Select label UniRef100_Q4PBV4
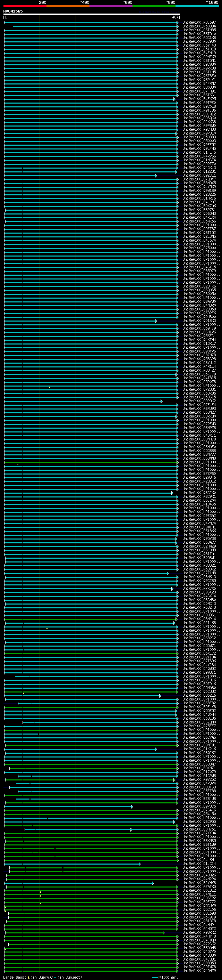The image size is (222, 980). click(x=199, y=784)
